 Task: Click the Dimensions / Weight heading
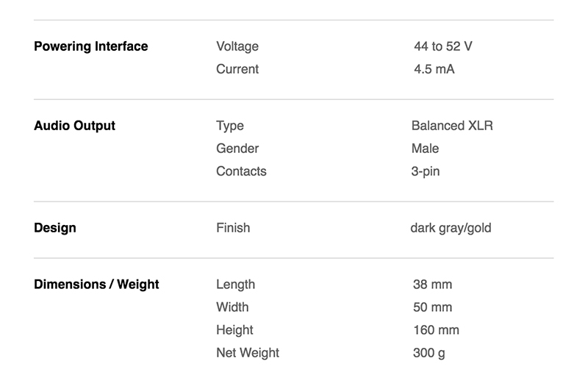(96, 285)
